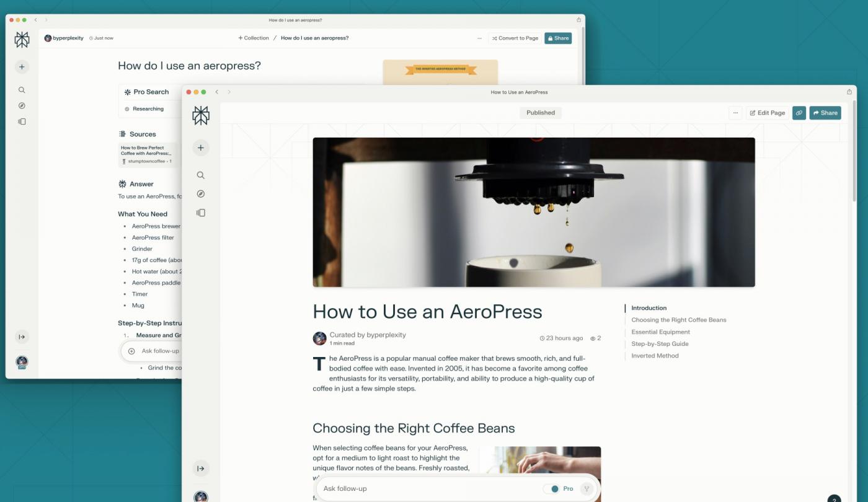Click the Researching status row
Viewport: 868px width, 502px height.
tap(151, 109)
